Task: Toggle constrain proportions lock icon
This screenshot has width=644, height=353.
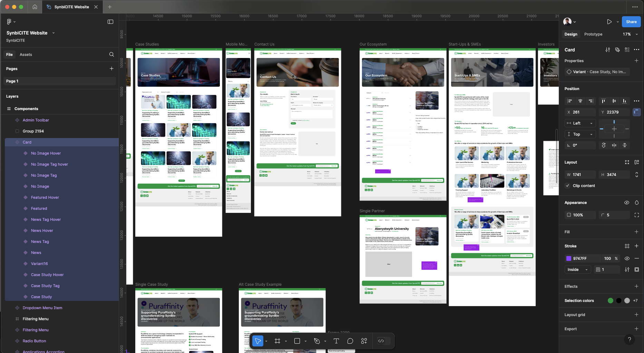Action: [x=637, y=175]
